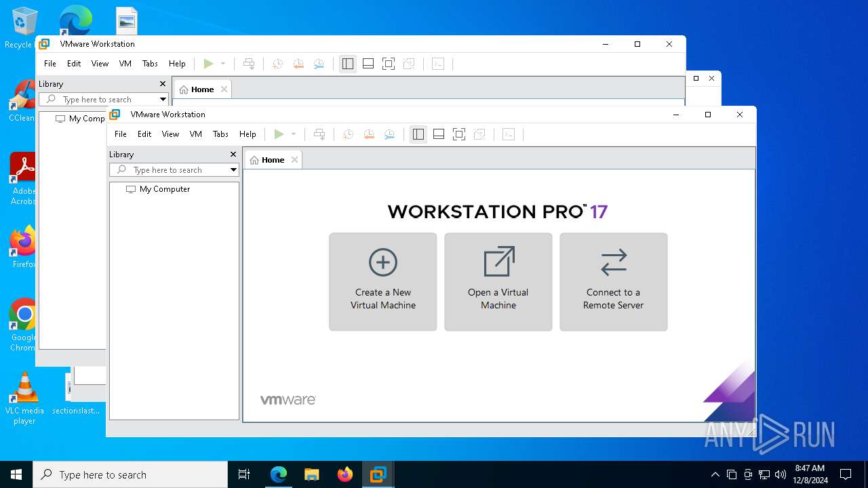Click Take Snapshot icon in front window toolbar

coord(348,134)
